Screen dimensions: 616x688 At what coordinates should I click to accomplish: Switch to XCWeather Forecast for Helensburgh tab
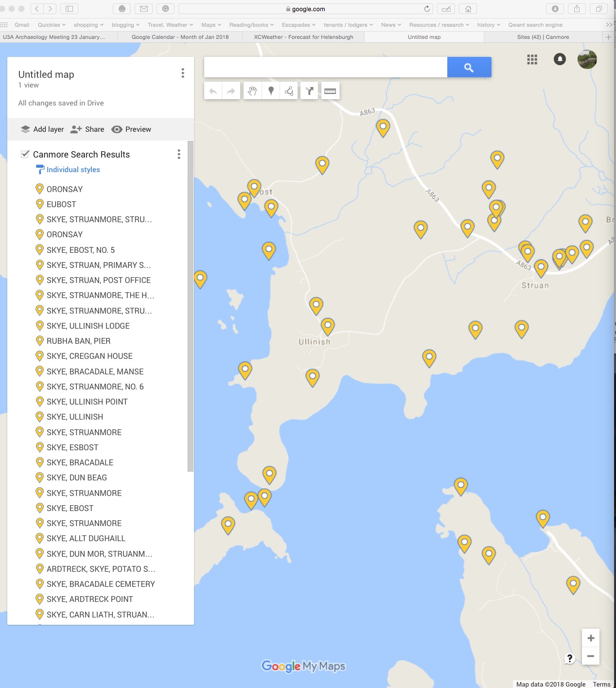tap(303, 37)
